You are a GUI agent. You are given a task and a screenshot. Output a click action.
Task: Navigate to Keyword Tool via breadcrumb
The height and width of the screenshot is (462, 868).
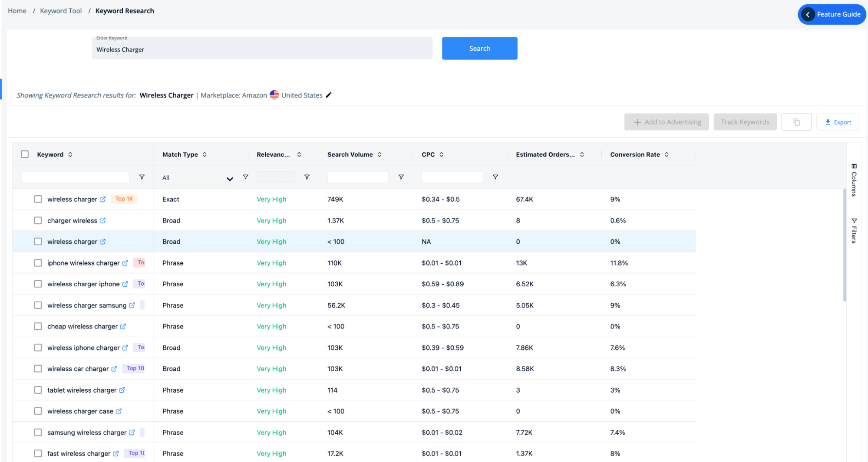tap(61, 10)
